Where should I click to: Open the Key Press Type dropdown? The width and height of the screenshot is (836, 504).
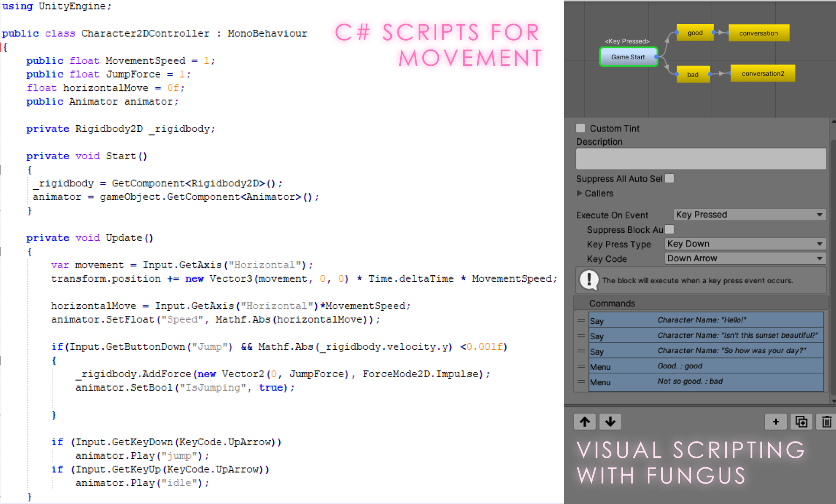[745, 244]
